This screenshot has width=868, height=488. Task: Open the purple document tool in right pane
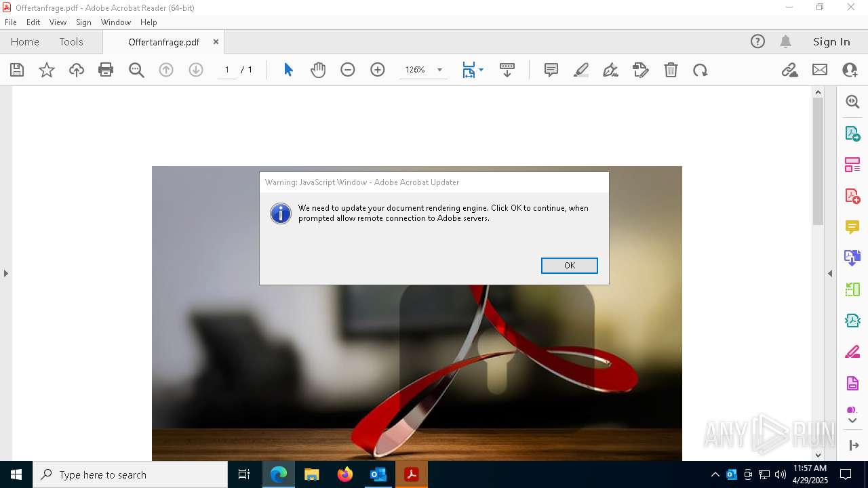852,384
